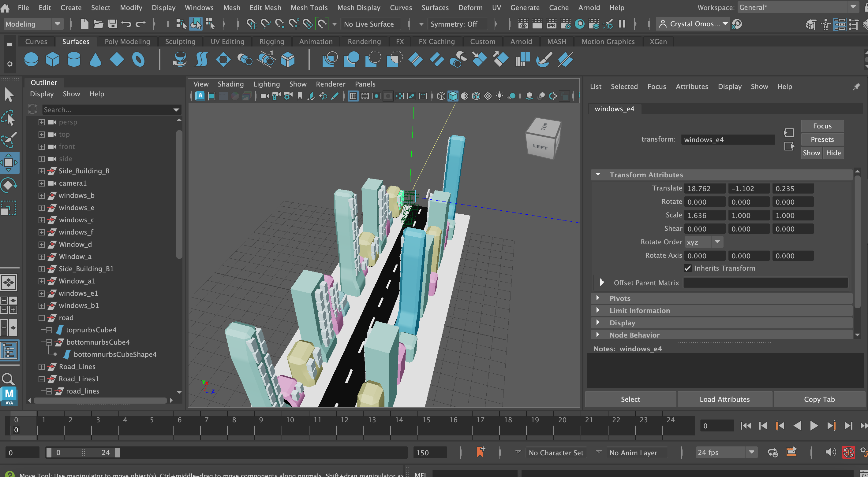Activate the Select tool arrow
Viewport: 868px width, 477px height.
click(9, 95)
